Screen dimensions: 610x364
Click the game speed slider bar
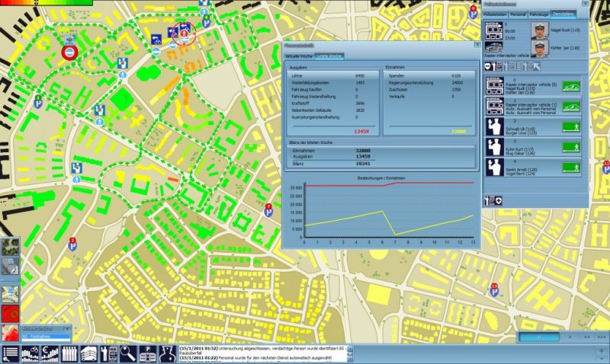pos(540,336)
